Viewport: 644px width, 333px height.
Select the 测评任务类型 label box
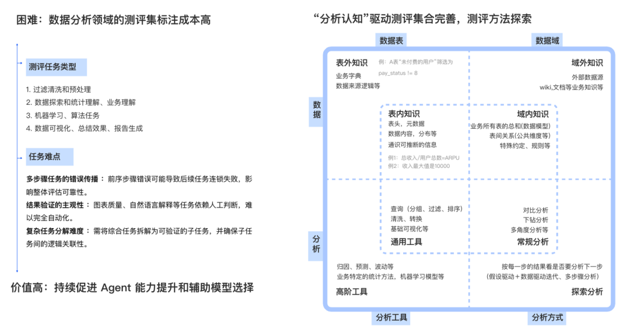pos(56,67)
